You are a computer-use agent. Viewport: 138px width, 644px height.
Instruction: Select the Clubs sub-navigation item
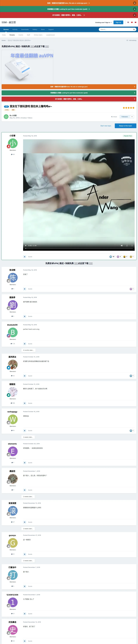[4, 35]
